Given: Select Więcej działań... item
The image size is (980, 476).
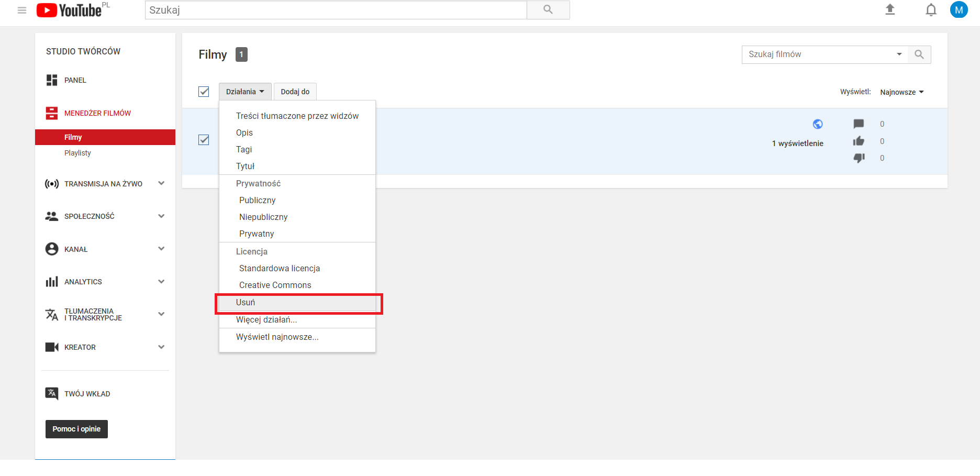Looking at the screenshot, I should click(297, 319).
